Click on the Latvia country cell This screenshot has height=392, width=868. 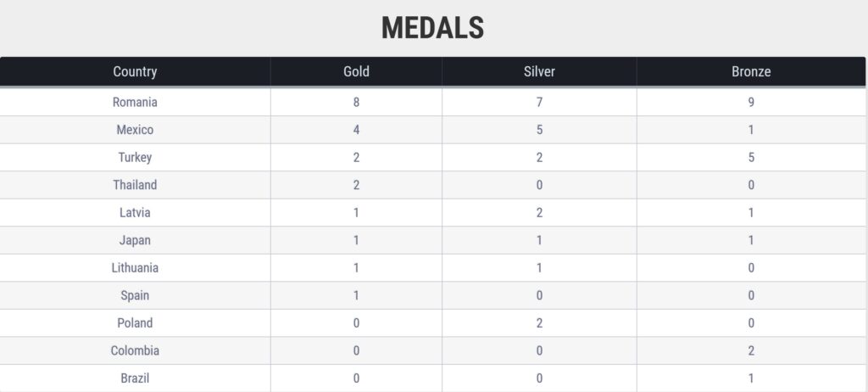tap(135, 213)
